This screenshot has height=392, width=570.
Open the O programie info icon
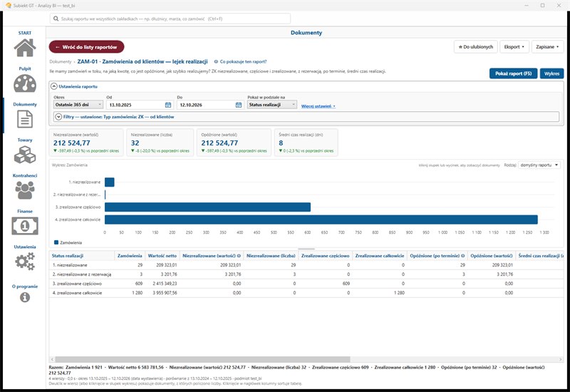tap(25, 297)
